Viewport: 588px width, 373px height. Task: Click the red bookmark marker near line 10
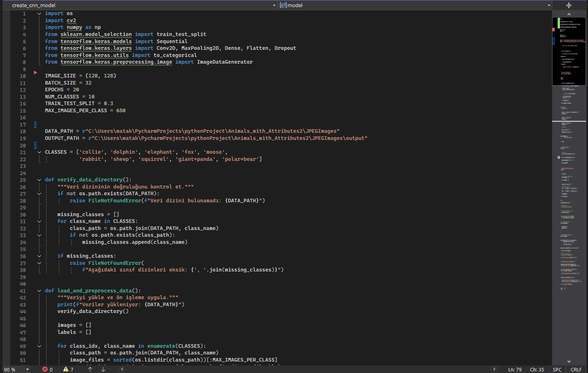click(x=36, y=73)
